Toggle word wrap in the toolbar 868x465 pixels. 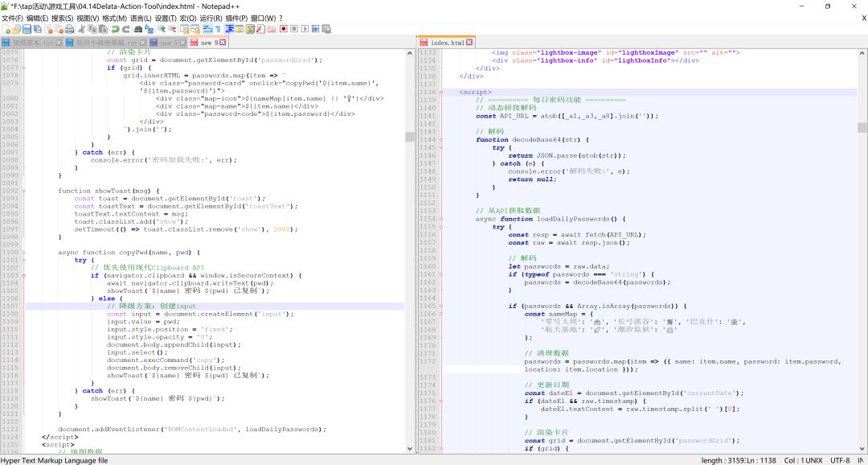(206, 29)
